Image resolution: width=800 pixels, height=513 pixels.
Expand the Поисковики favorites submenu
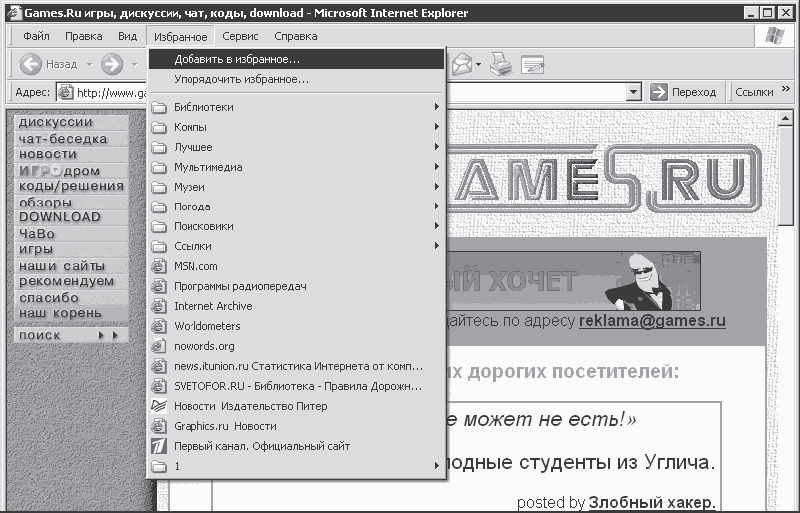point(297,226)
